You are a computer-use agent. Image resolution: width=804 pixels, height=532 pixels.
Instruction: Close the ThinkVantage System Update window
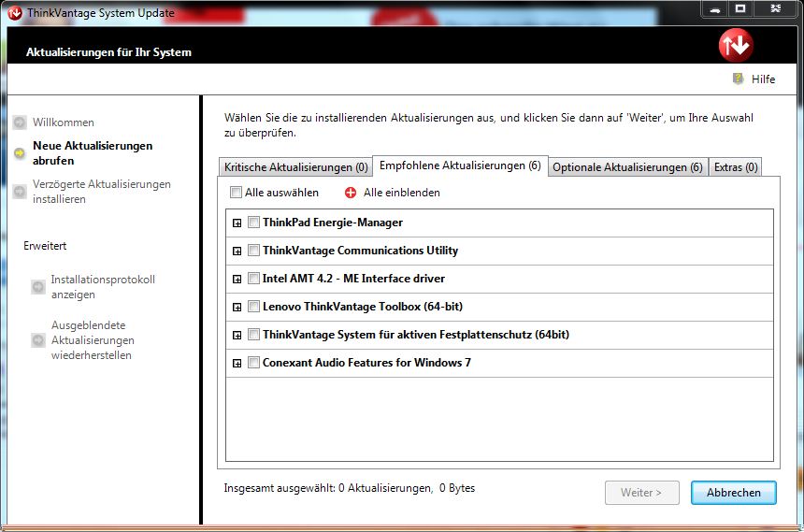click(776, 8)
